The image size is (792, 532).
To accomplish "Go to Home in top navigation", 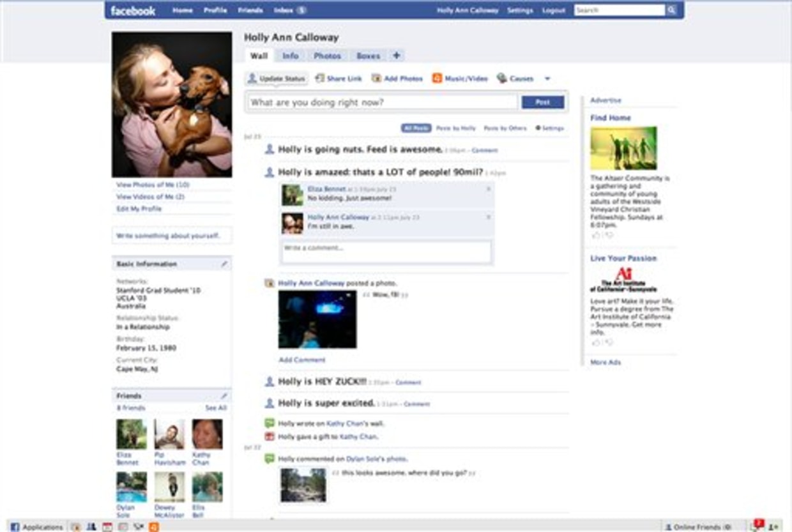I will (x=183, y=10).
